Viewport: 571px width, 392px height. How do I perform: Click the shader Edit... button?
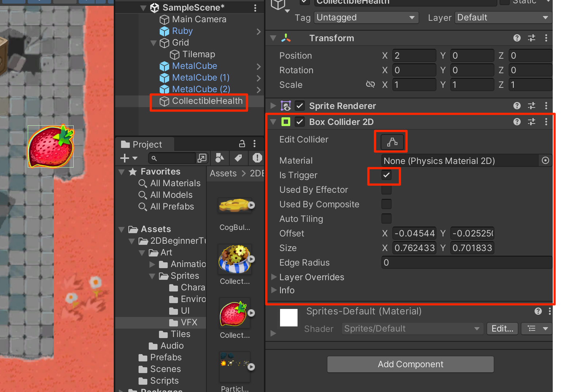(502, 329)
